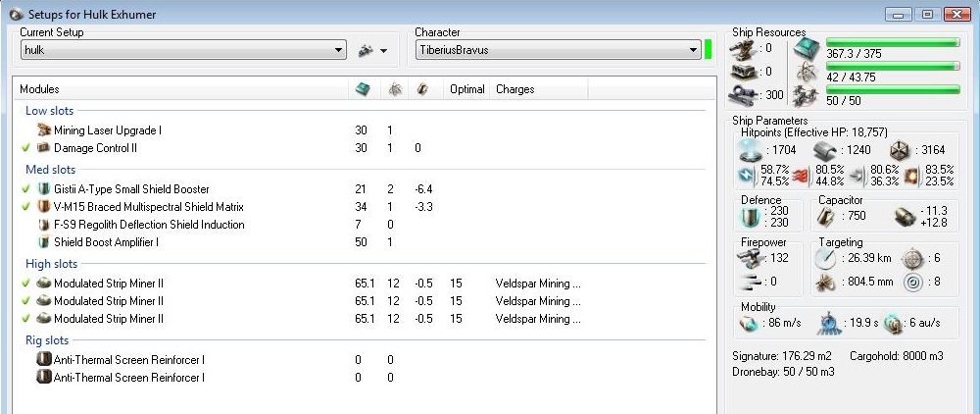Open the ship options dropdown arrow next to setup
Viewport: 980px width, 414px height.
click(x=384, y=51)
